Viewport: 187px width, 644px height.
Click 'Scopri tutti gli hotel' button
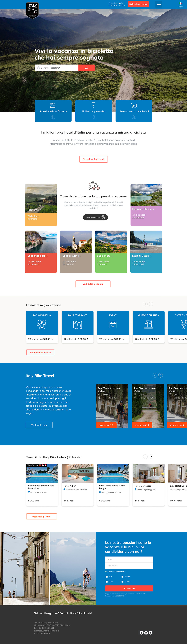(x=93, y=159)
